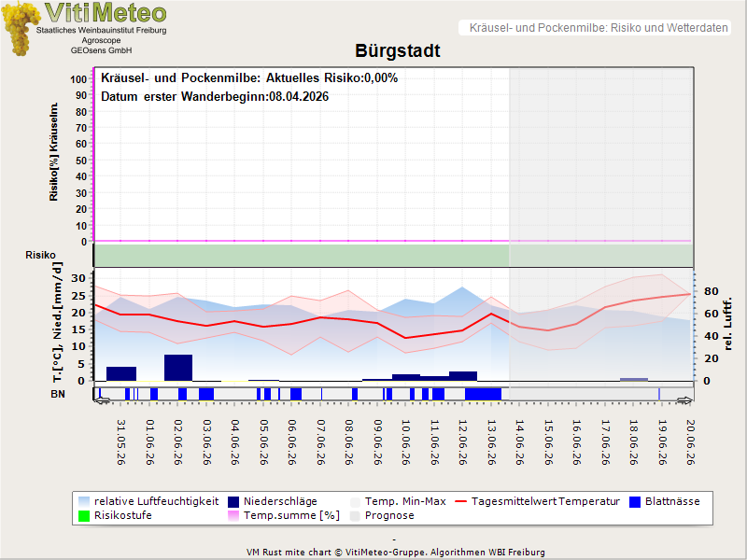Click the VitiMeteo wordmark text

click(x=106, y=12)
